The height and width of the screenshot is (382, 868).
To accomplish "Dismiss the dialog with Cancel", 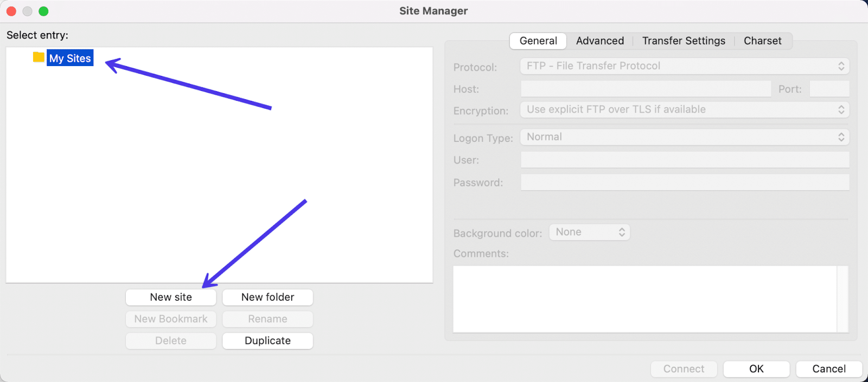I will pyautogui.click(x=829, y=368).
